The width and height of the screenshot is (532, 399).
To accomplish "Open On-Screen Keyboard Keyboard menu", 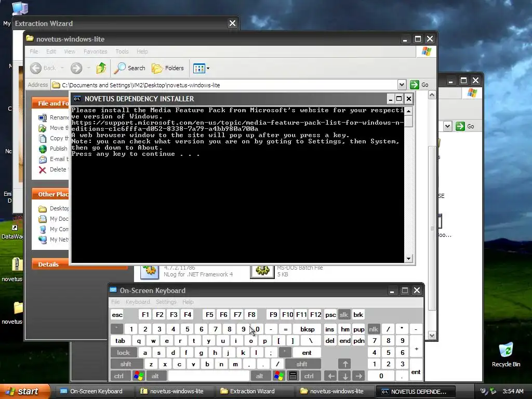I will click(137, 302).
